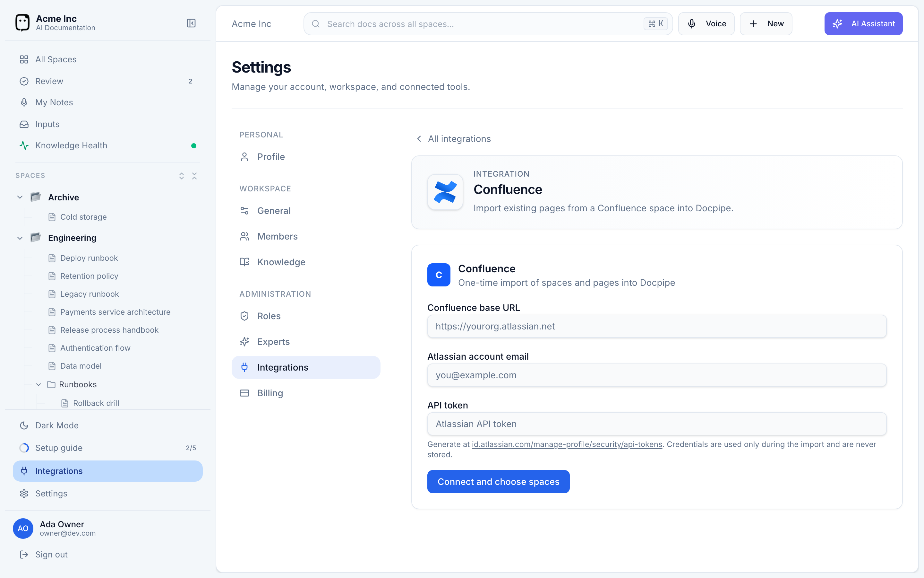Focus the search docs field
Image resolution: width=924 pixels, height=578 pixels.
point(488,24)
